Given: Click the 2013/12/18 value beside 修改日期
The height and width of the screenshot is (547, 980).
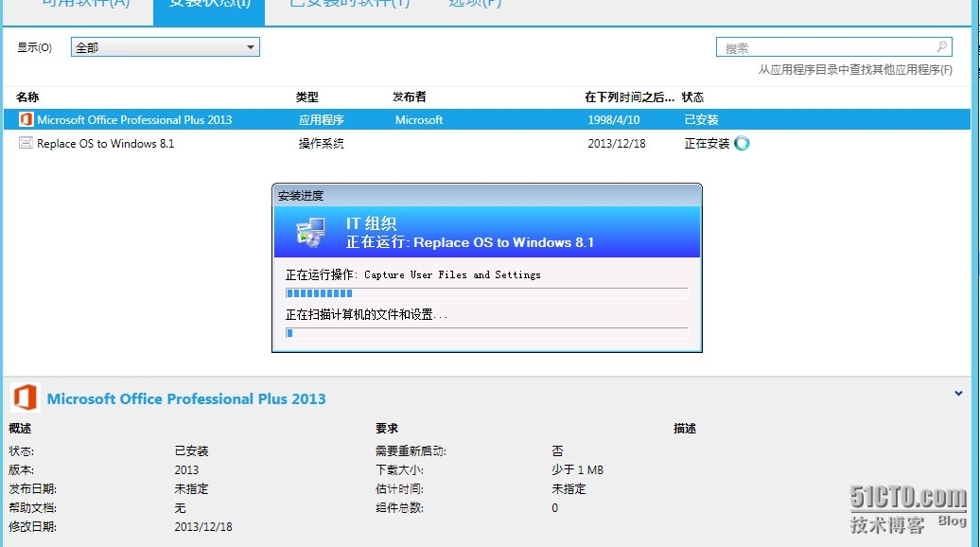Looking at the screenshot, I should point(203,527).
